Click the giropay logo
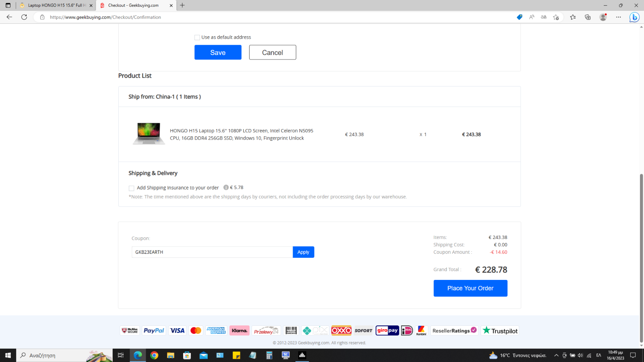The width and height of the screenshot is (644, 362). (x=387, y=331)
